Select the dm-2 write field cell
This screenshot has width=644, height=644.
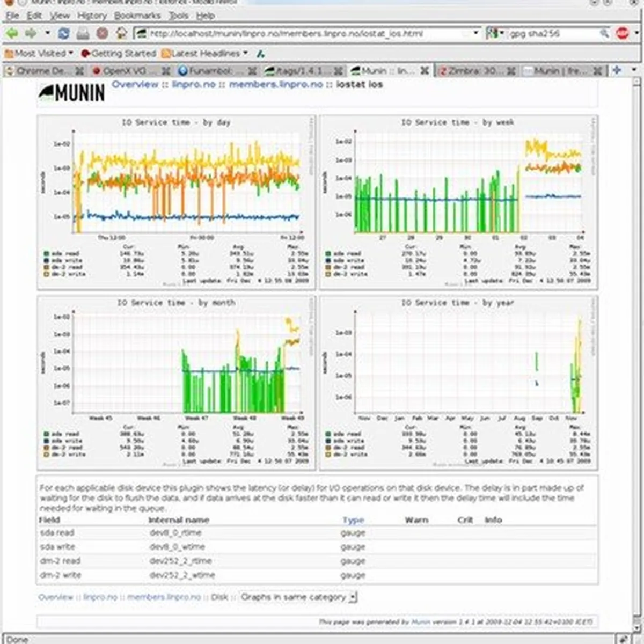click(x=61, y=575)
